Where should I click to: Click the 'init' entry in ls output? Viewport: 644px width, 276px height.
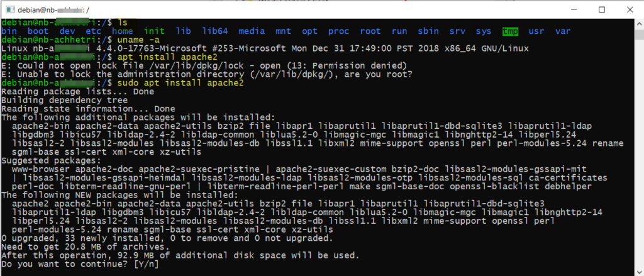pyautogui.click(x=154, y=31)
